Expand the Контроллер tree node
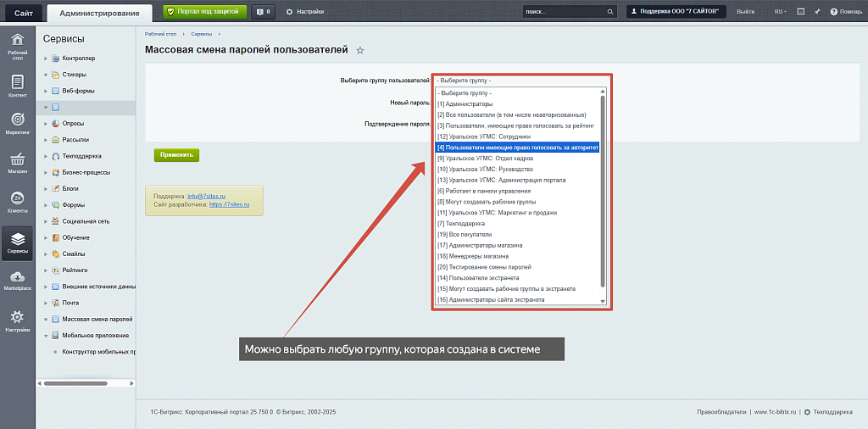 (45, 58)
